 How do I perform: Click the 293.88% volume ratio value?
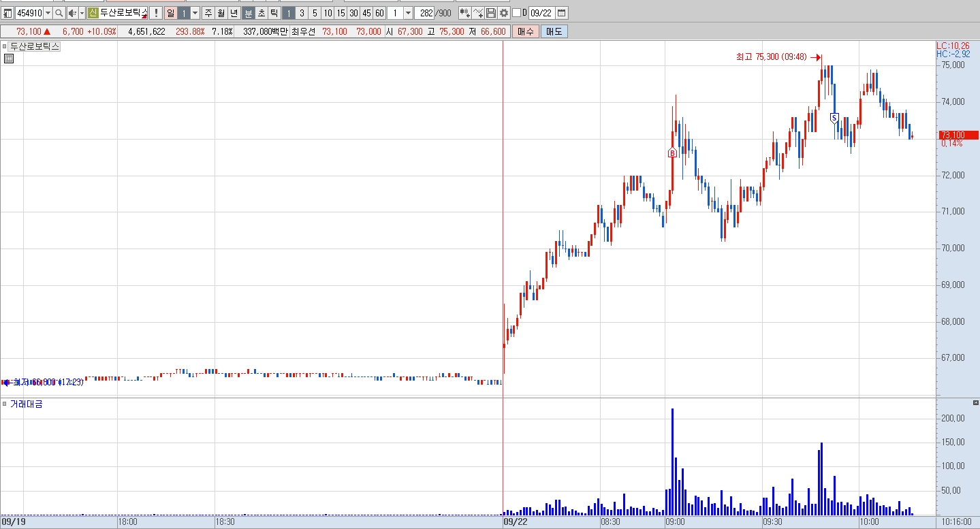point(190,31)
